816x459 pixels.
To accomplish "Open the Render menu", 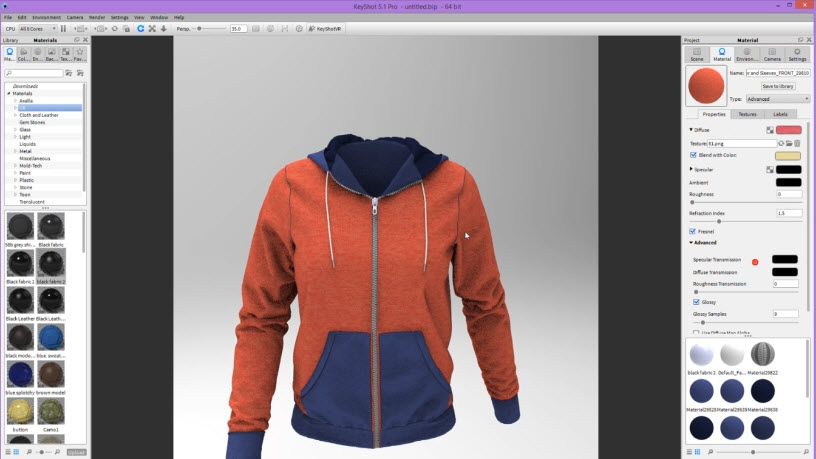I will [97, 18].
